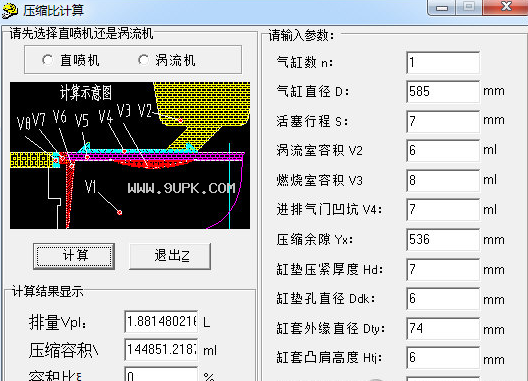Click the 排量Vpl result field

pos(161,322)
